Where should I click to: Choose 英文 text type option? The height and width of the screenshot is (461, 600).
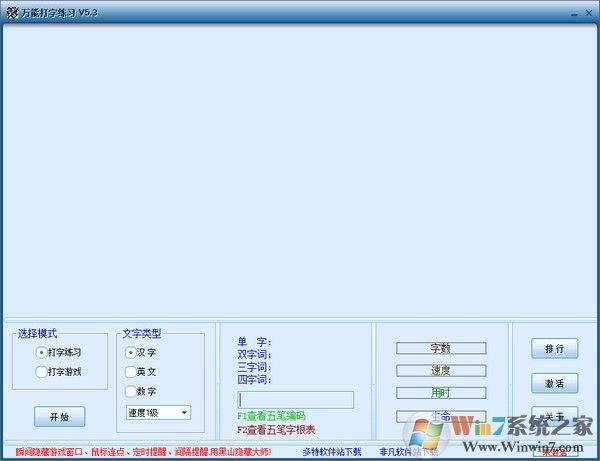[x=130, y=372]
